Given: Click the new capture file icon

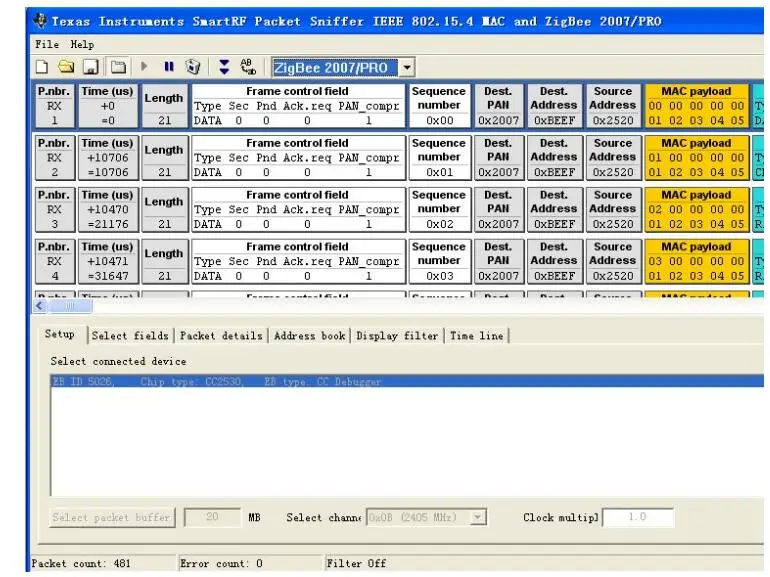Looking at the screenshot, I should tap(42, 66).
